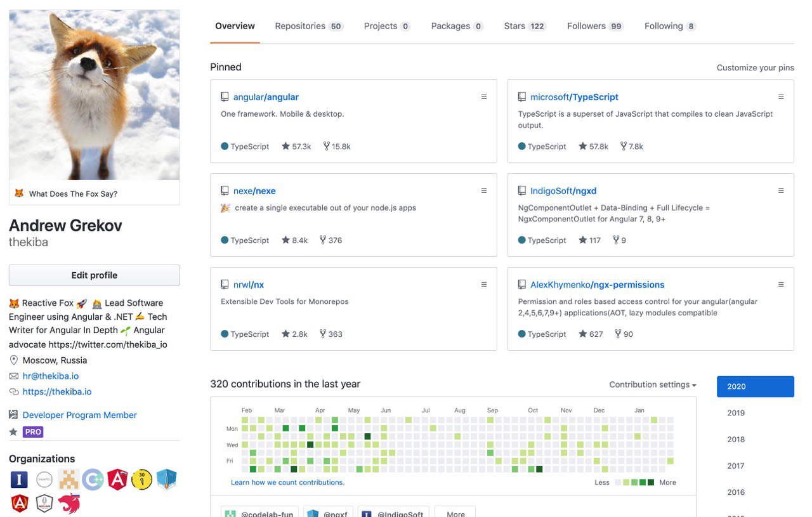812x517 pixels.
Task: Open the Stars tab
Action: click(525, 26)
